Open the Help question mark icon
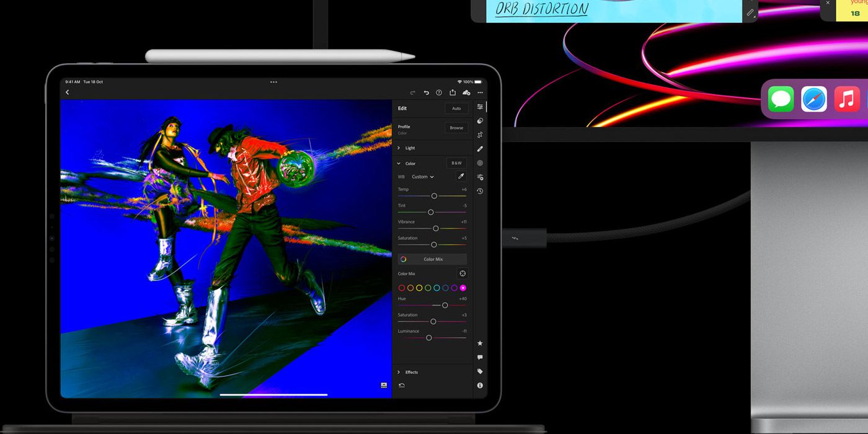Viewport: 868px width, 434px height. pos(439,92)
